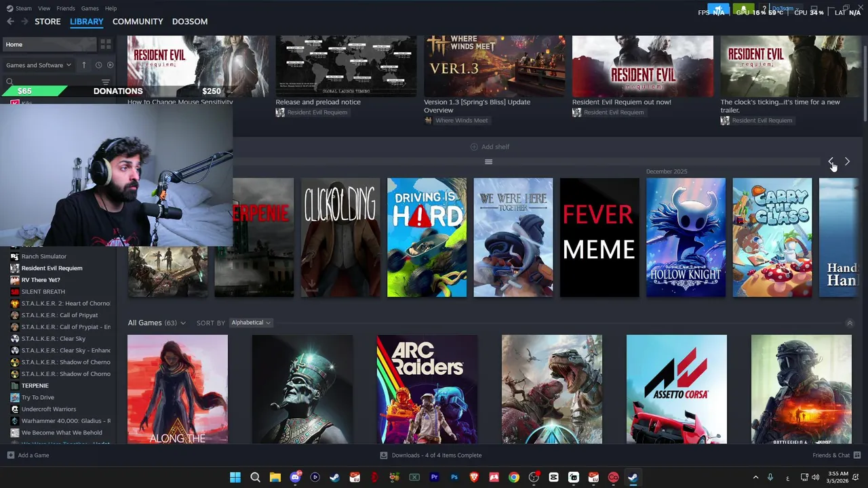Image resolution: width=868 pixels, height=488 pixels.
Task: Go back with the navigation arrow
Action: pyautogui.click(x=10, y=22)
